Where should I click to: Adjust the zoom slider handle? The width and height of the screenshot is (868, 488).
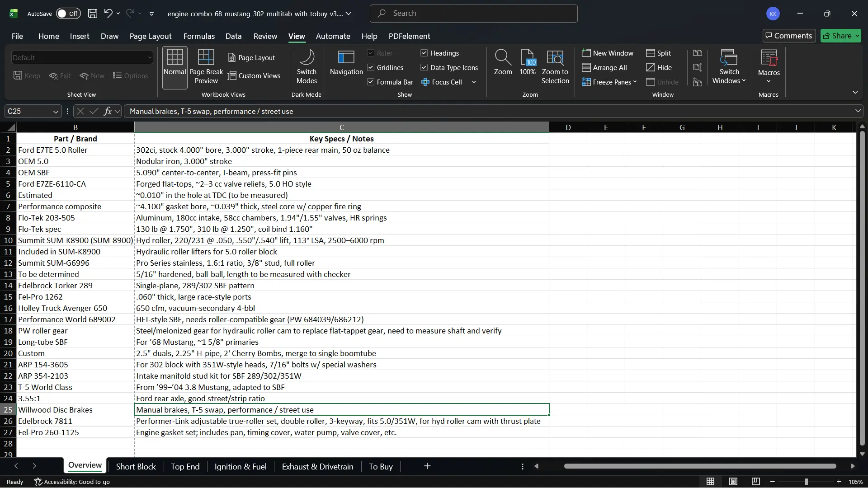[x=806, y=482]
